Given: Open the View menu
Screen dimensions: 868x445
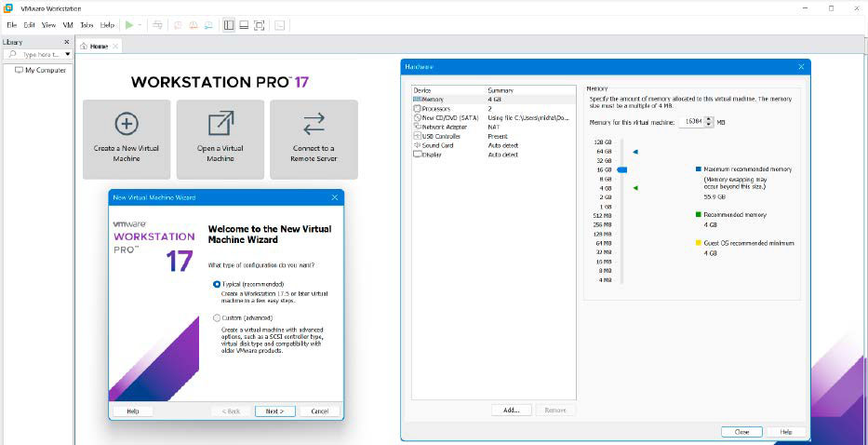Looking at the screenshot, I should (48, 25).
